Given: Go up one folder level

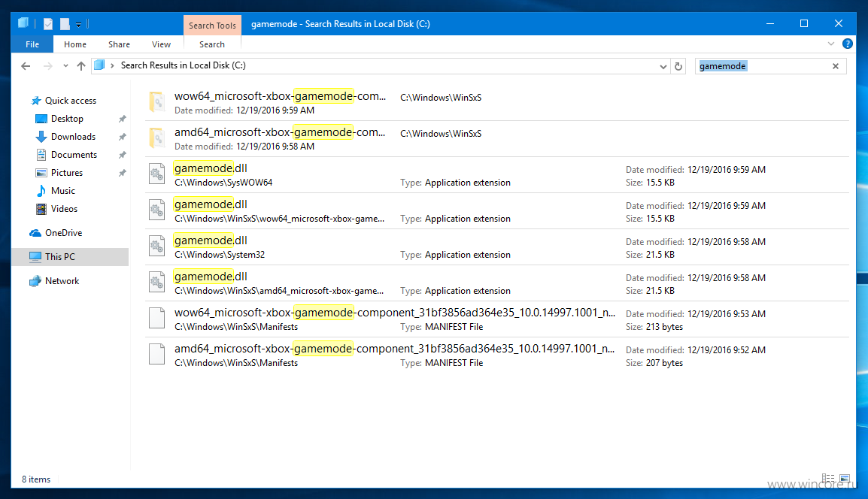Looking at the screenshot, I should pos(80,66).
